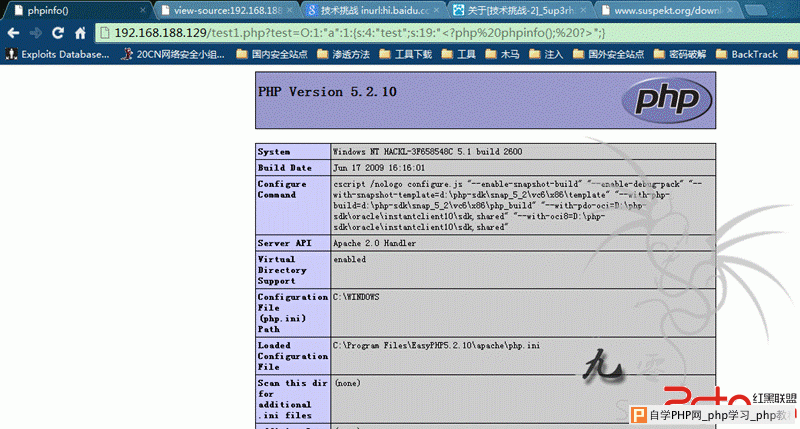
Task: Close the view-source tab
Action: (290, 10)
